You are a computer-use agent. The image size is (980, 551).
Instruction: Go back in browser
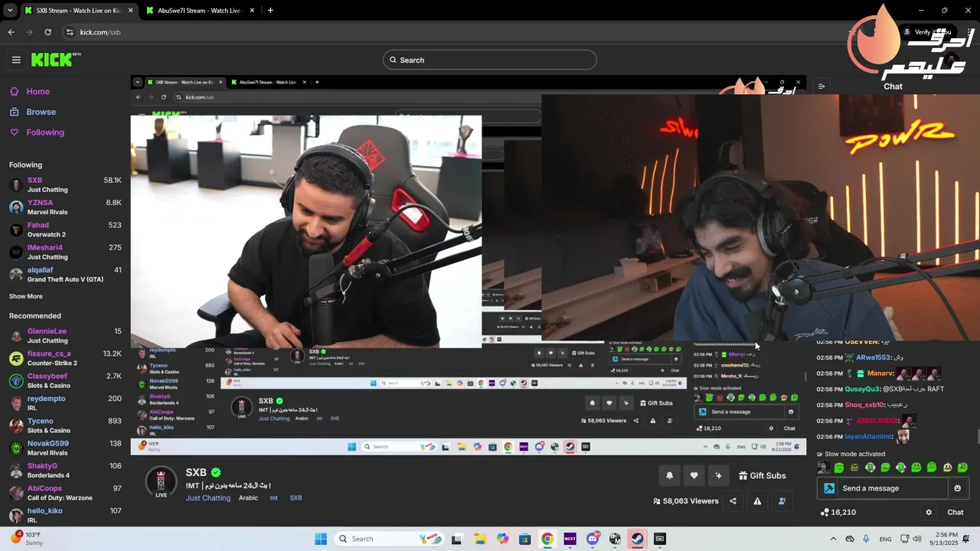click(11, 32)
